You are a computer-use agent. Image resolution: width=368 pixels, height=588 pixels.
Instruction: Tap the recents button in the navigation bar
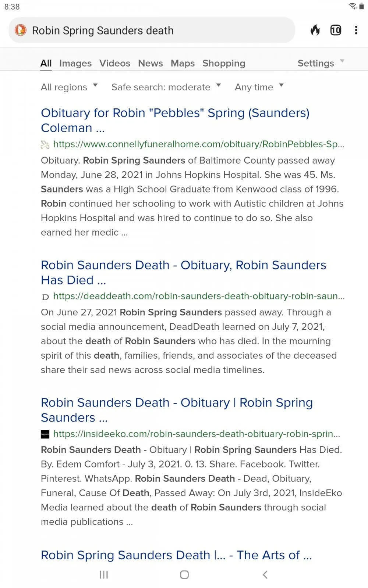click(103, 574)
